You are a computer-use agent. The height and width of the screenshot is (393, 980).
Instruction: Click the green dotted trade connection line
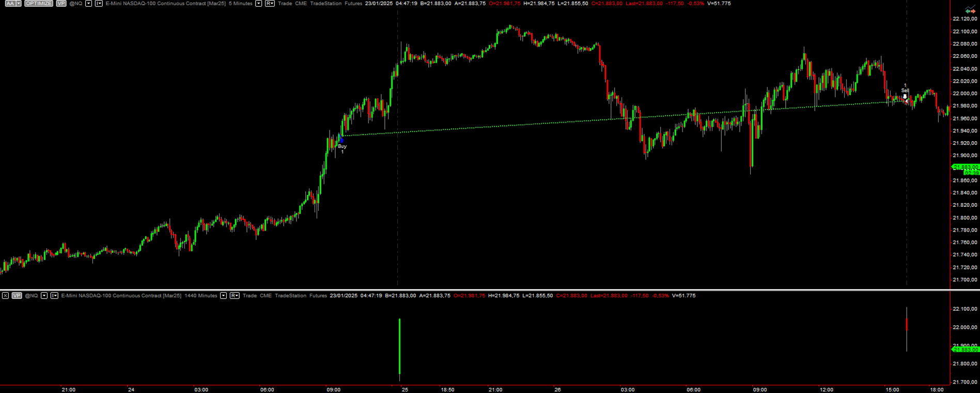517,124
